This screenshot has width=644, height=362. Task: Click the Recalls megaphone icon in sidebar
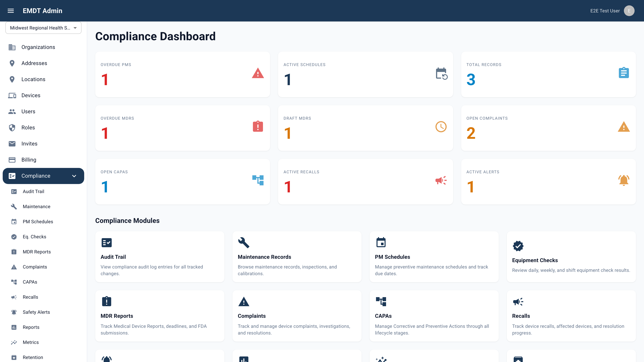pyautogui.click(x=14, y=297)
